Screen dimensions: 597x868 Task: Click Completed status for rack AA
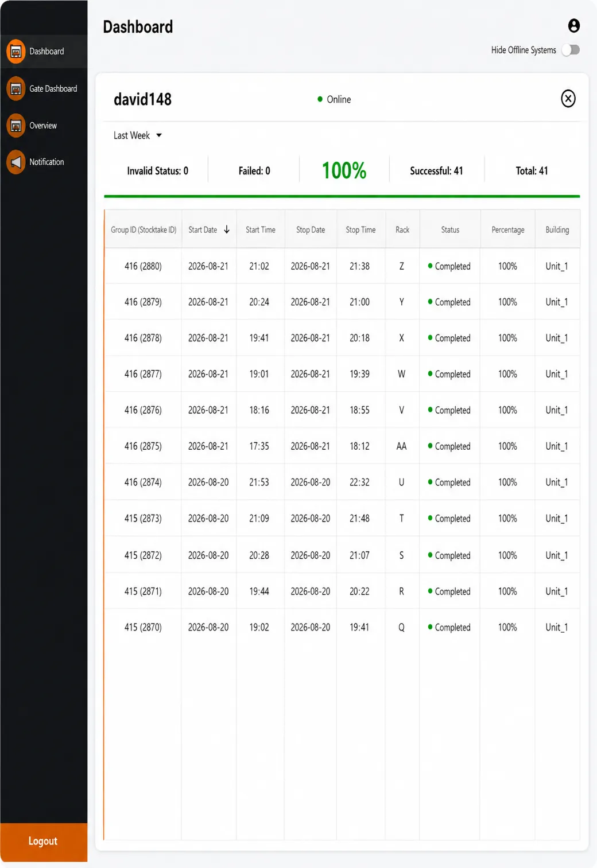click(449, 446)
